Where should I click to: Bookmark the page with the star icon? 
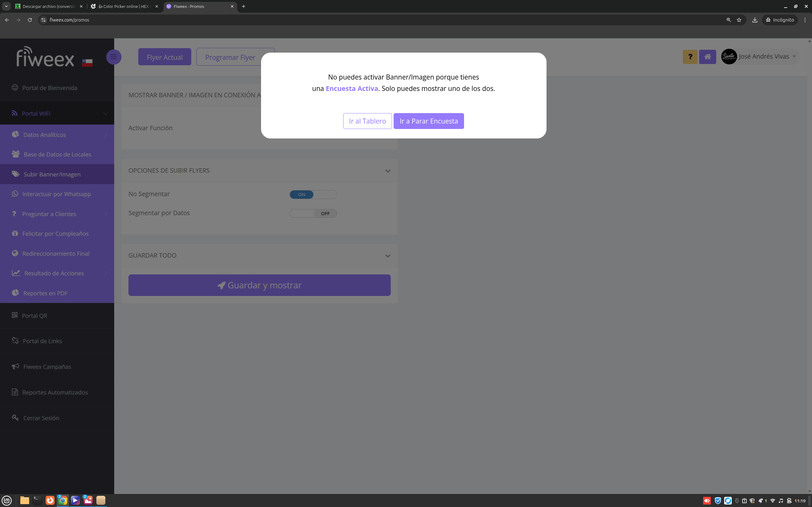tap(739, 20)
